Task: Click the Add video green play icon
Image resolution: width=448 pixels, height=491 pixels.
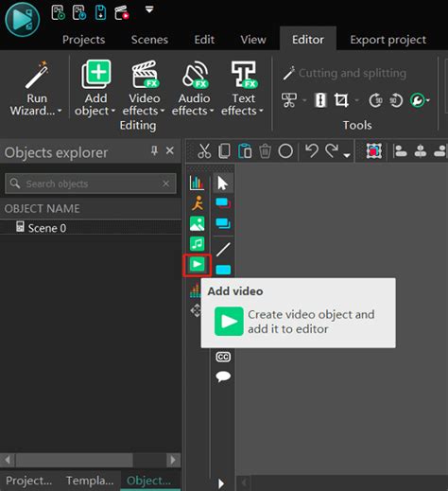Action: [x=198, y=264]
